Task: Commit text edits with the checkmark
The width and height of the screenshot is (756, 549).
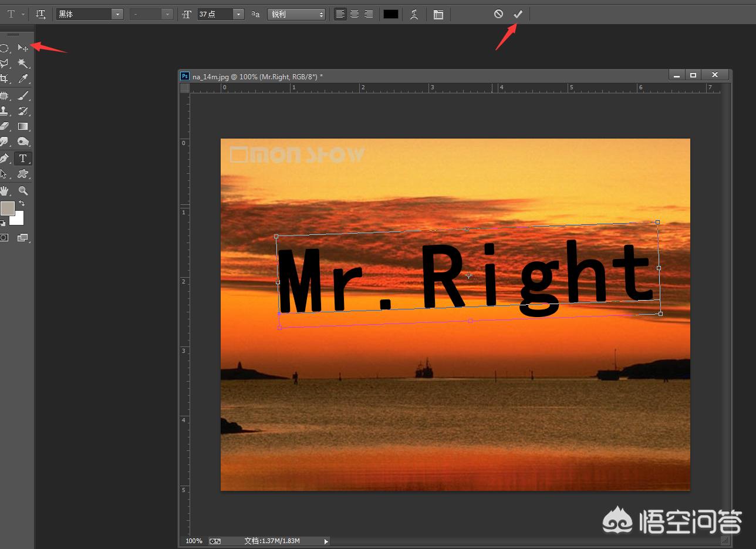Action: coord(518,14)
